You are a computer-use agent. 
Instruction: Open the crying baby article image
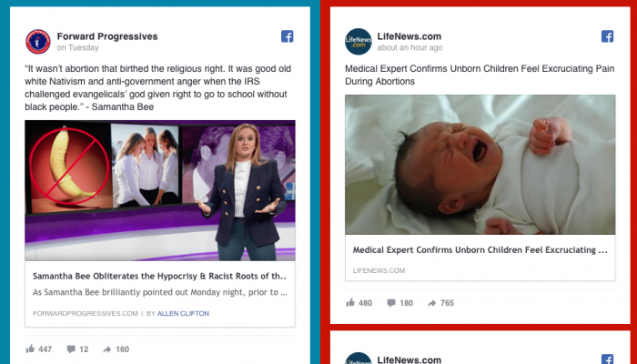pyautogui.click(x=480, y=166)
